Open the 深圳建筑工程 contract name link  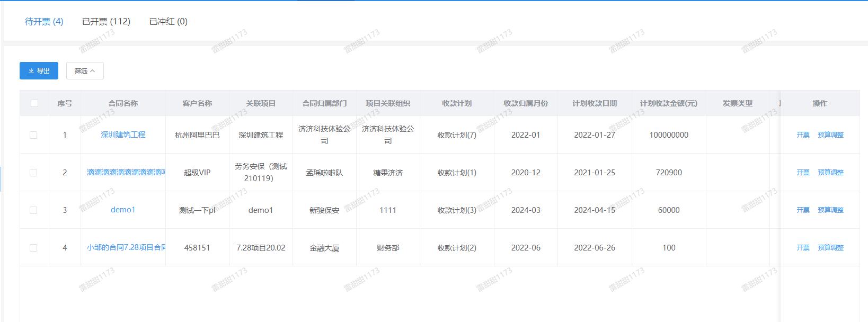pyautogui.click(x=123, y=135)
